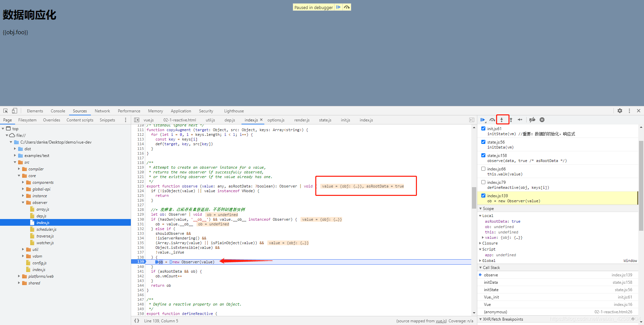Image resolution: width=644 pixels, height=325 pixels.
Task: Collapse the Scope section
Action: pos(481,209)
